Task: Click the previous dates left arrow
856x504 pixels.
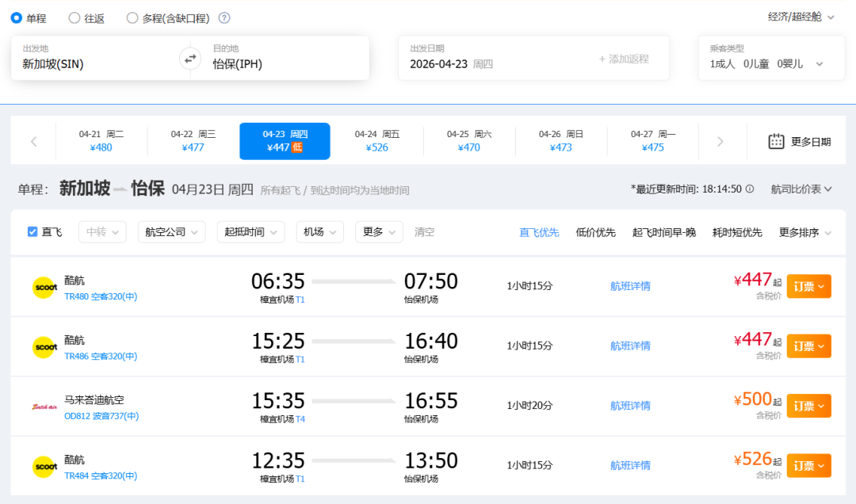Action: [x=33, y=142]
